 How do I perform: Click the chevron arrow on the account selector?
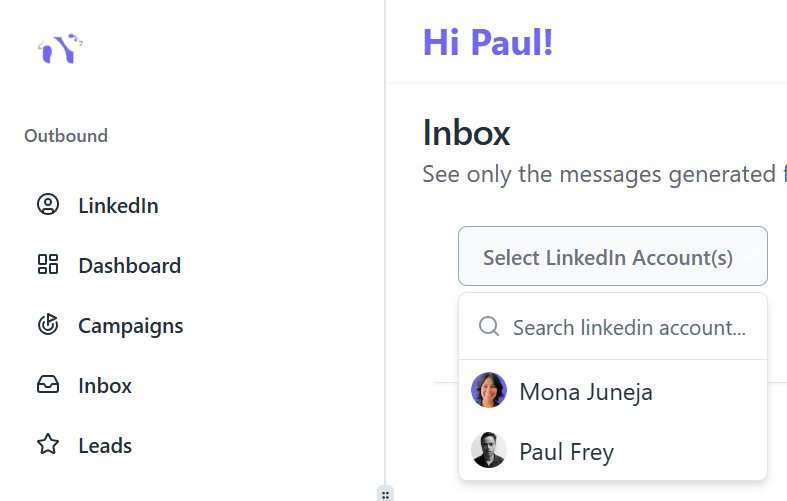749,257
